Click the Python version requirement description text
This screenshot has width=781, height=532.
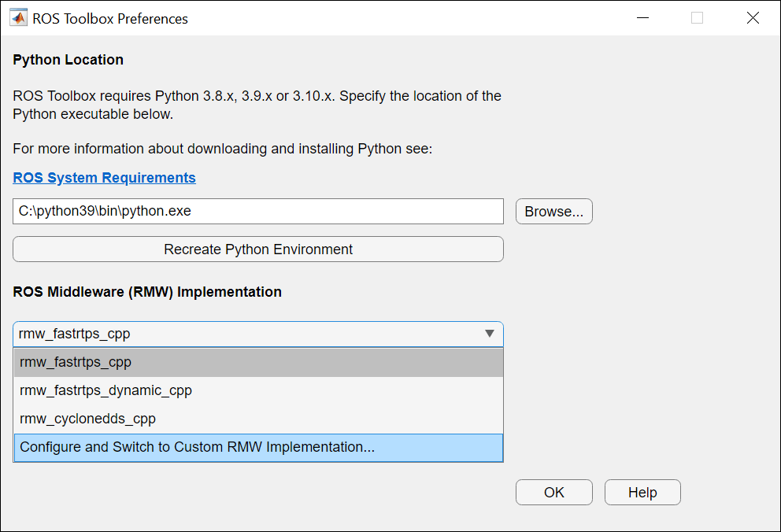click(257, 105)
